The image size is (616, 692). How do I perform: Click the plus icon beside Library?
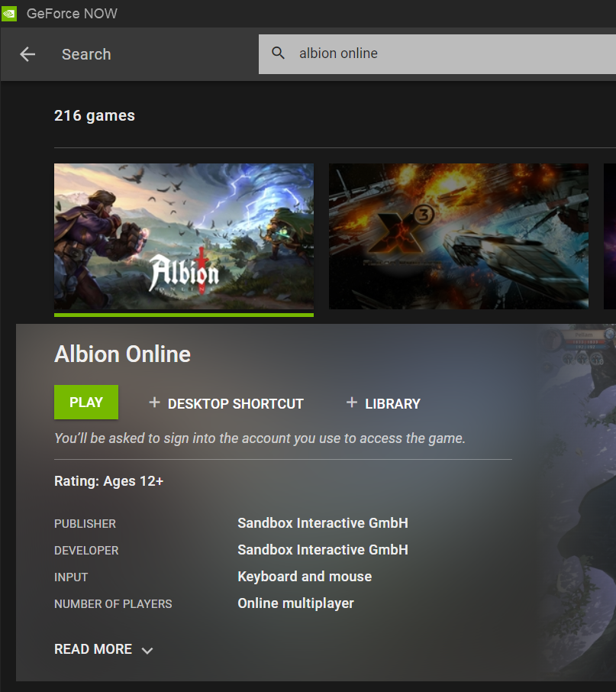pos(351,403)
